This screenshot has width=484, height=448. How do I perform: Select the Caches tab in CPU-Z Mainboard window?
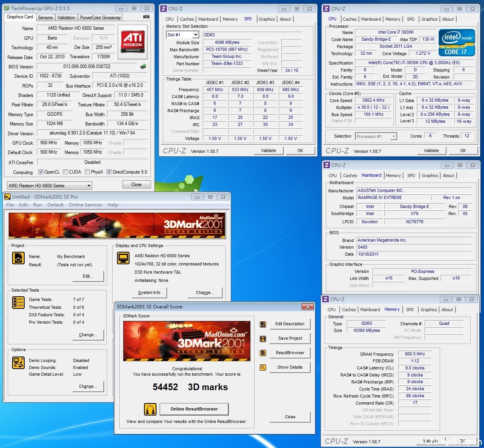350,176
